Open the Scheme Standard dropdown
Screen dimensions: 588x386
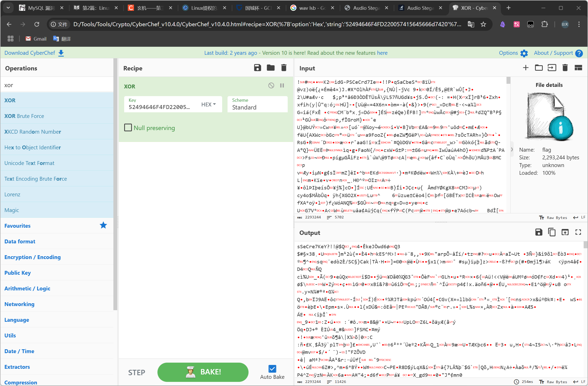(x=257, y=104)
